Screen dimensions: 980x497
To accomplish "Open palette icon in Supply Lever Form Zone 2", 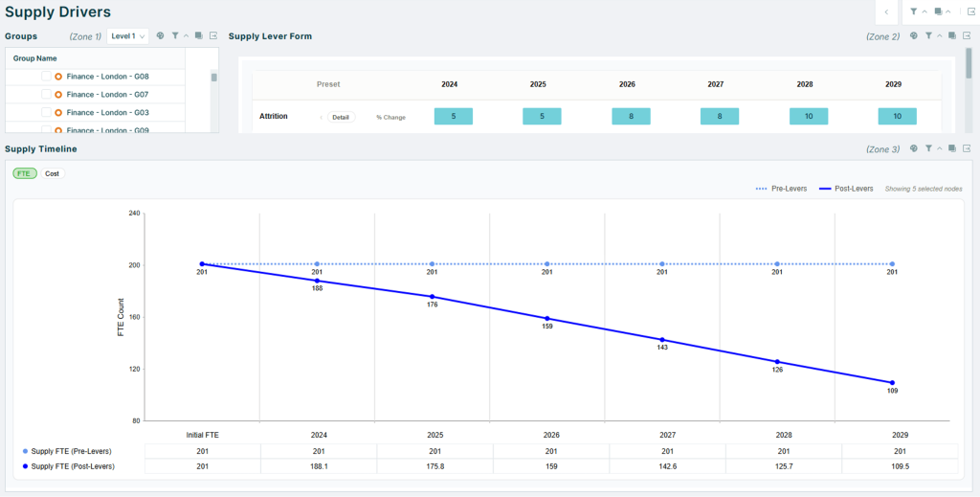I will (914, 36).
